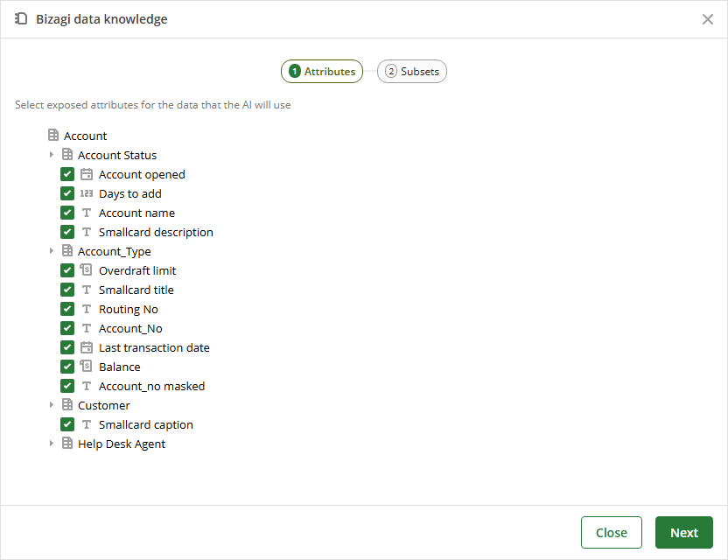Click the calendar icon beside Last transaction date

(87, 347)
